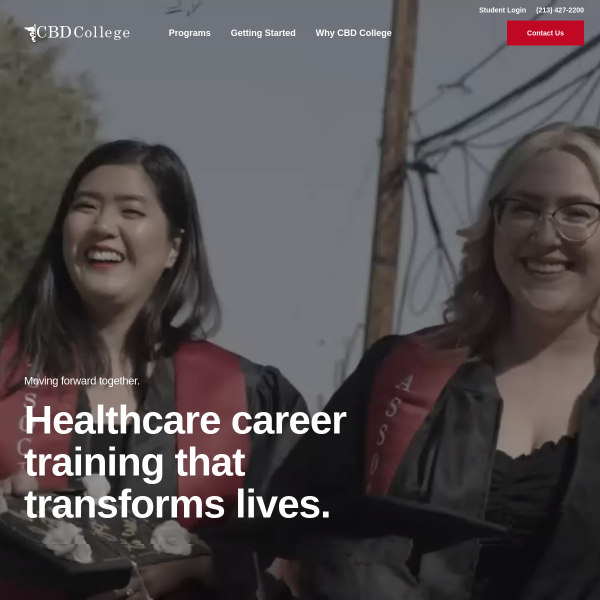Open the Programs menu
Screen dimensions: 600x600
tap(189, 33)
